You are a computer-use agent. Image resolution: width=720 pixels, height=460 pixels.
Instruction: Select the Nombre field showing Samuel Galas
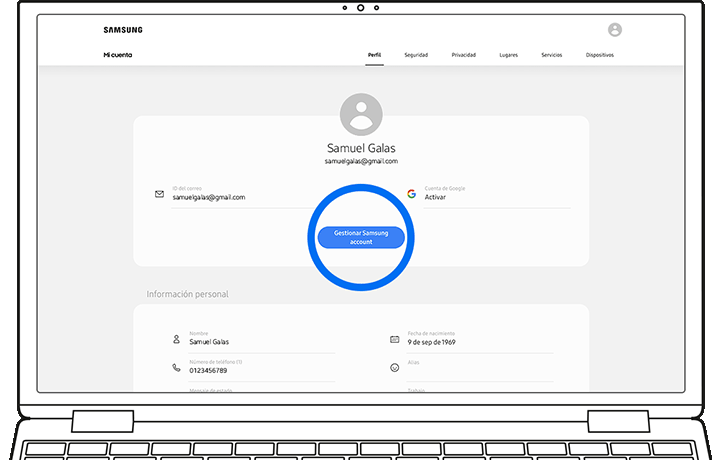coord(207,342)
